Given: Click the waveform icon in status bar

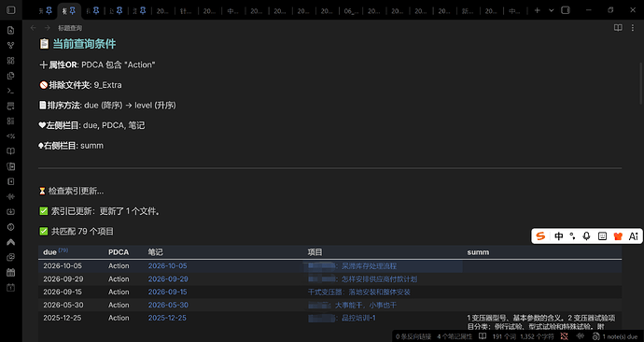Looking at the screenshot, I should click(x=580, y=336).
